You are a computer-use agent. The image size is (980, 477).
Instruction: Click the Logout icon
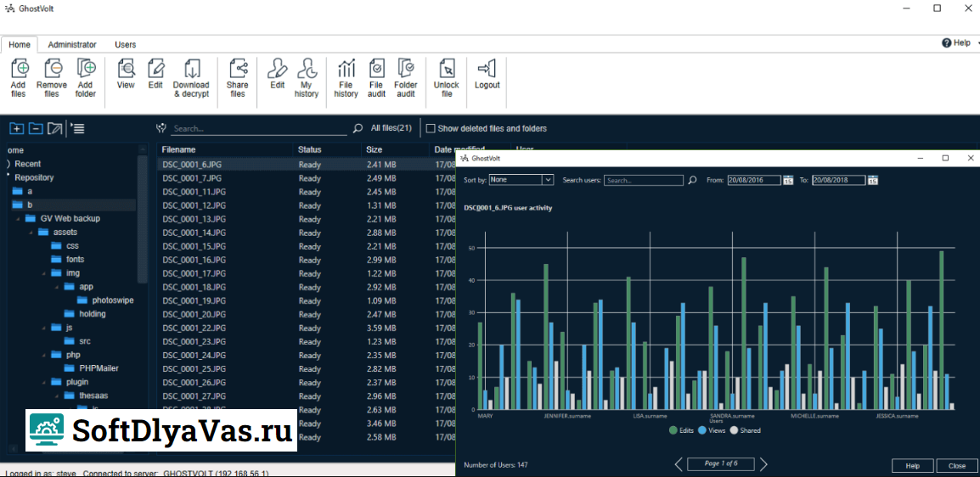[487, 68]
